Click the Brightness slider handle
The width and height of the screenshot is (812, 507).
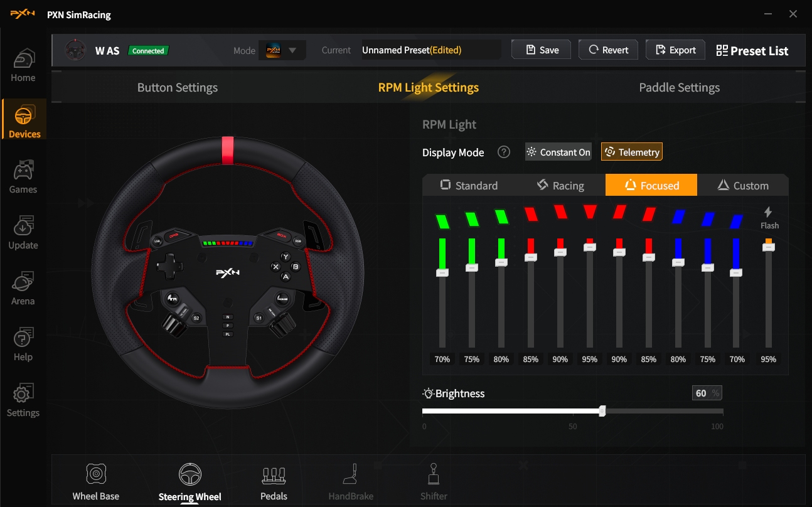tap(602, 411)
